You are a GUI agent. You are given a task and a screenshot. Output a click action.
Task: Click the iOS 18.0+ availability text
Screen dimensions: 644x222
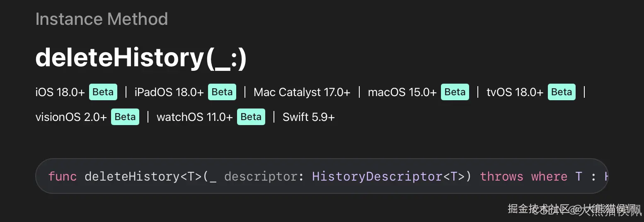click(x=60, y=92)
